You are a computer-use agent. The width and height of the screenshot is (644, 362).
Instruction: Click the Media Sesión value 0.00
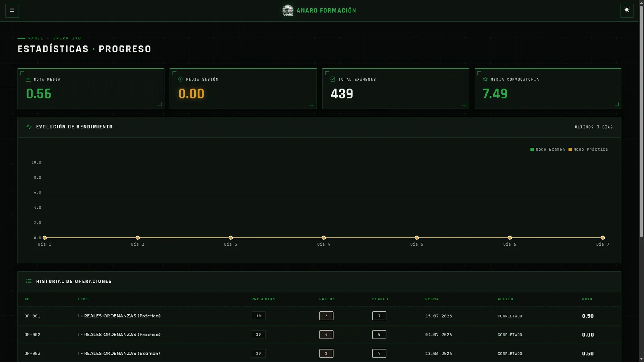(191, 94)
